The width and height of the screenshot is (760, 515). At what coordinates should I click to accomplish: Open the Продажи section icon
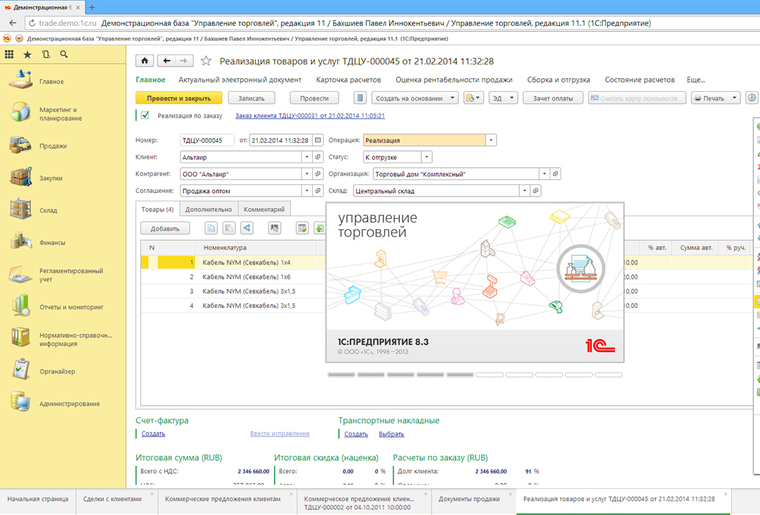point(20,145)
